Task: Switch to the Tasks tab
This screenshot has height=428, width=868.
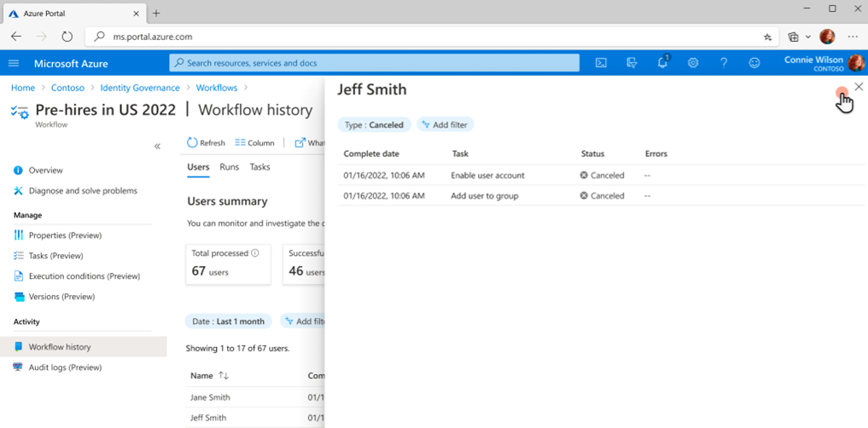Action: pyautogui.click(x=259, y=167)
